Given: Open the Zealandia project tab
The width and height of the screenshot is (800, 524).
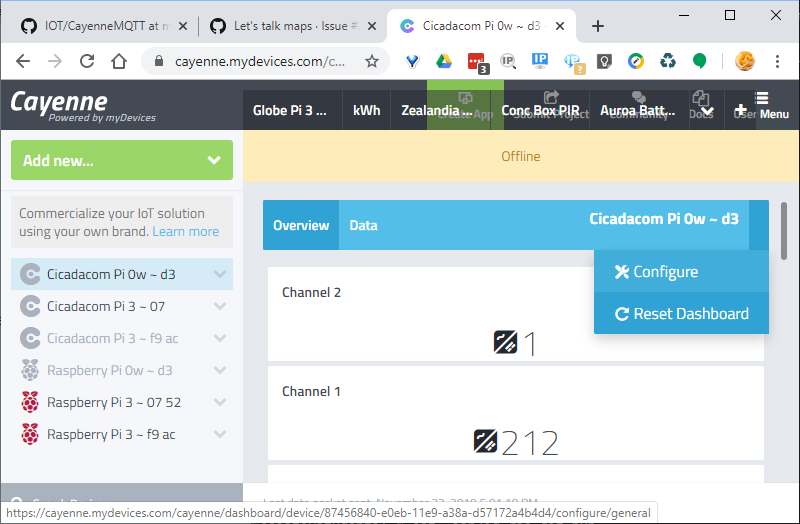Looking at the screenshot, I should click(440, 110).
